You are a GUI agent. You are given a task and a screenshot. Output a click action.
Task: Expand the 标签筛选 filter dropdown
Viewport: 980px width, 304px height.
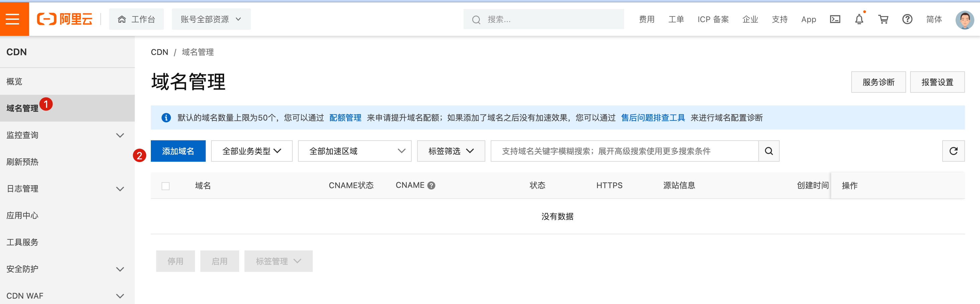pyautogui.click(x=451, y=151)
